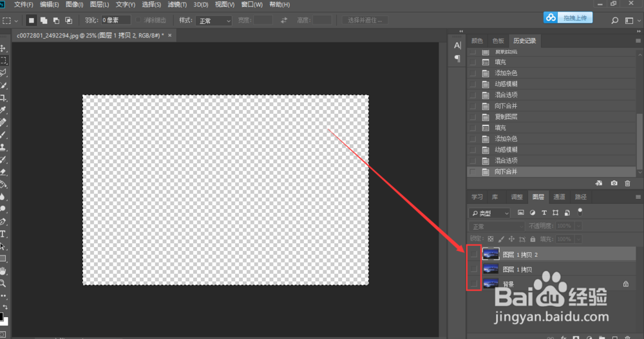Delete current history state with trash icon
This screenshot has width=644, height=339.
point(627,183)
